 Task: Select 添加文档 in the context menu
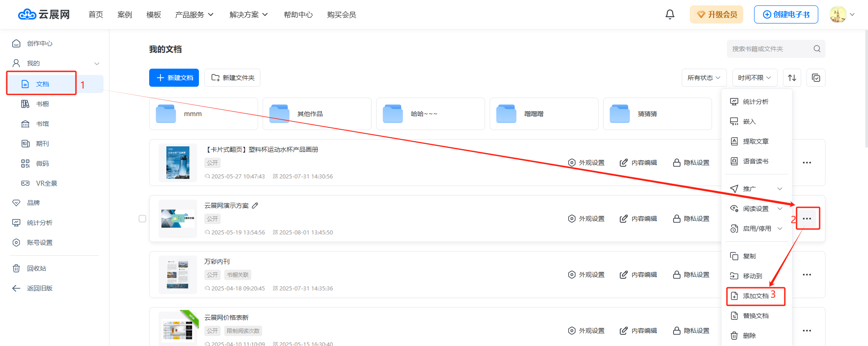pos(755,296)
